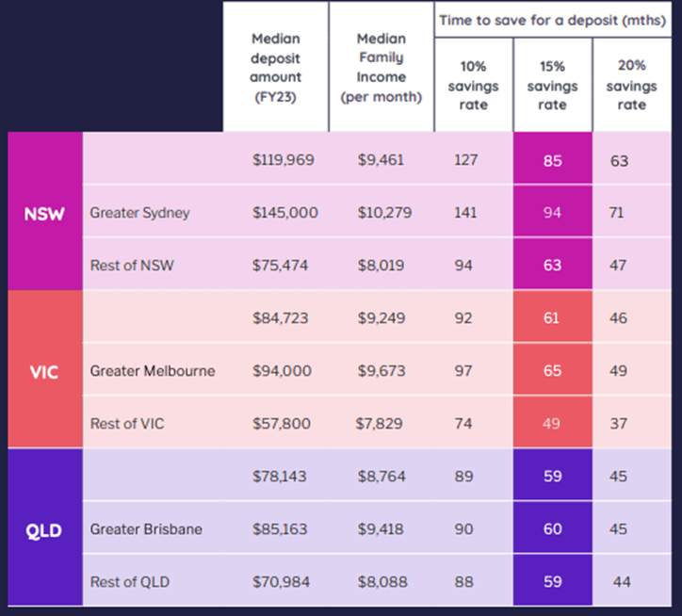The height and width of the screenshot is (616, 682).
Task: Click the highlighted 61 months cell
Action: point(552,316)
